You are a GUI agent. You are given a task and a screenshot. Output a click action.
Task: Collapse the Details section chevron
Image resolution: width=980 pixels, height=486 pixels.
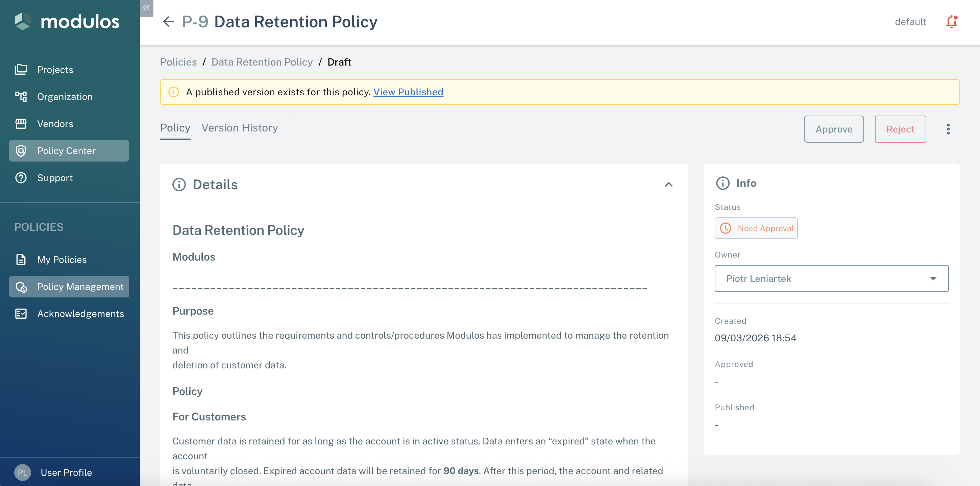pos(668,185)
